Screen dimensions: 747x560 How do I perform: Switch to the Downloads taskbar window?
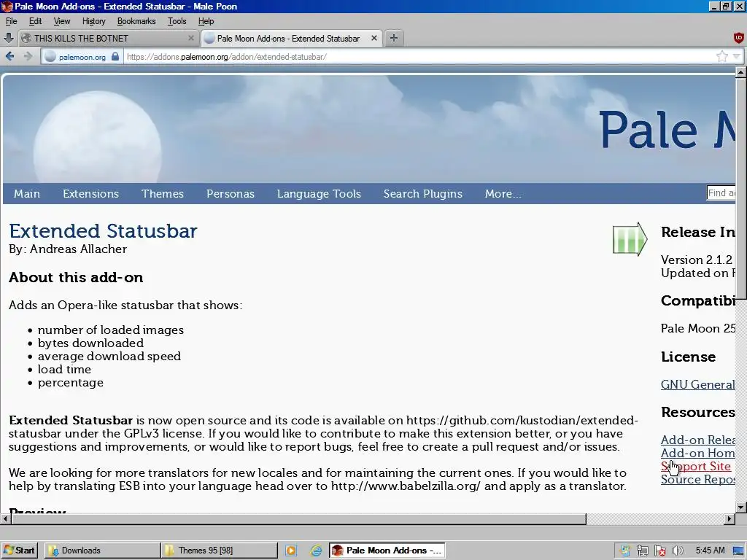tap(102, 551)
